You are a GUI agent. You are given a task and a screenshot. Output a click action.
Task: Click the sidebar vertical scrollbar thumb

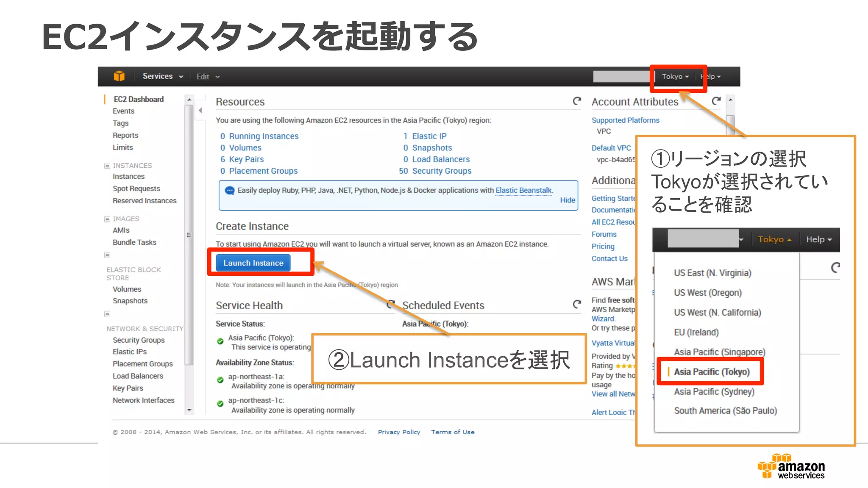click(189, 234)
